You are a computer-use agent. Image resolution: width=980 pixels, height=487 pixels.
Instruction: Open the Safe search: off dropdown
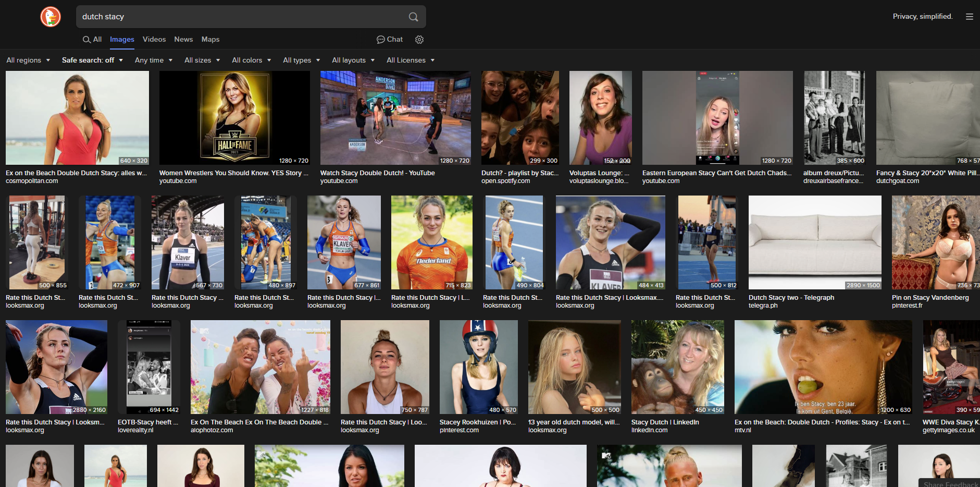[x=92, y=60]
